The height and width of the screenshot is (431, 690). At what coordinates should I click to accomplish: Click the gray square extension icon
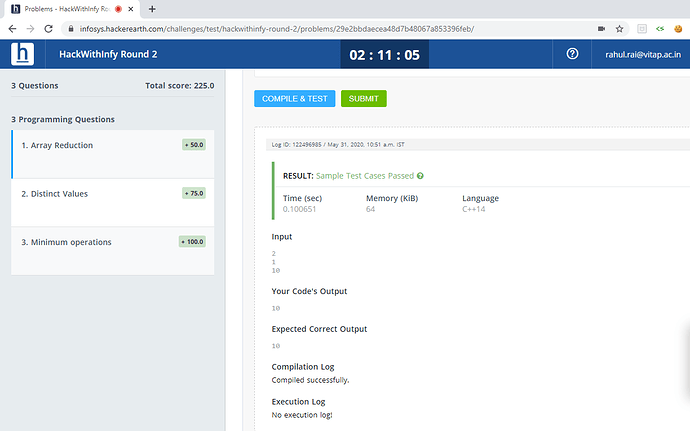pos(642,29)
